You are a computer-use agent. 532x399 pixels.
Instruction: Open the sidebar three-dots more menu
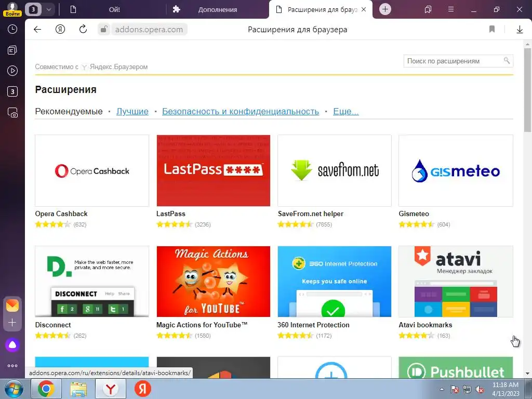(12, 366)
